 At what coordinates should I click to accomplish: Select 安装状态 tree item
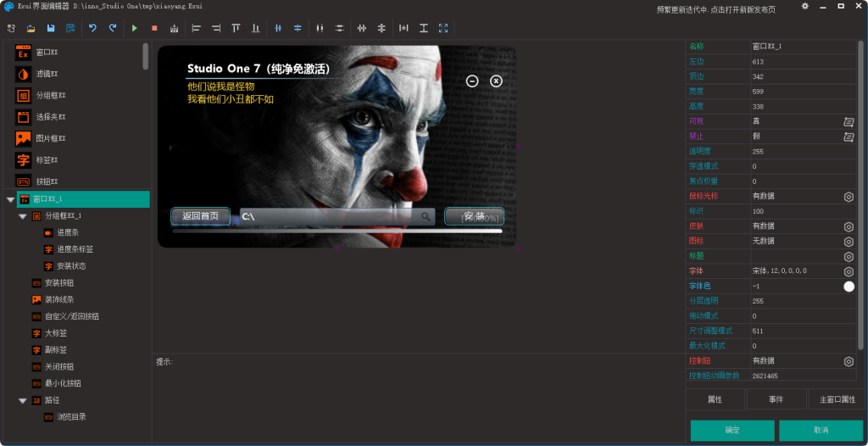click(64, 266)
